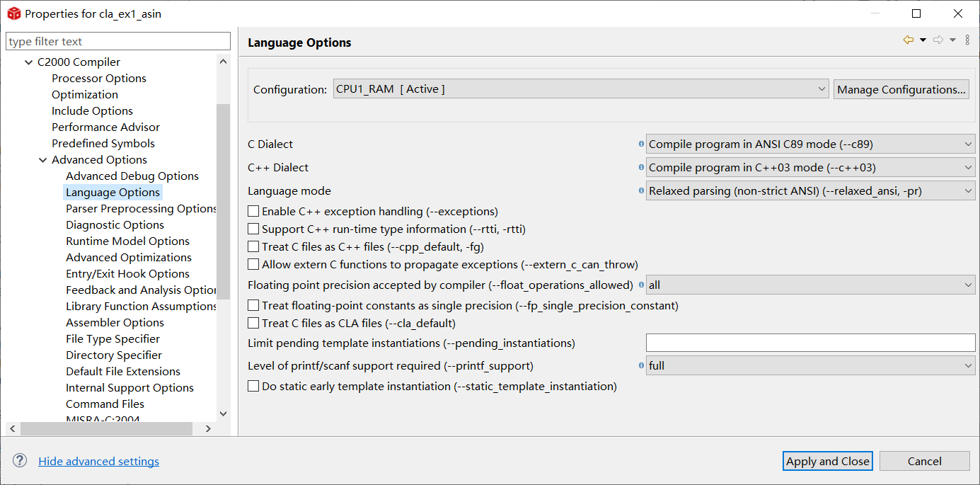The image size is (980, 485).
Task: Open the back history dropdown arrow
Action: (923, 40)
